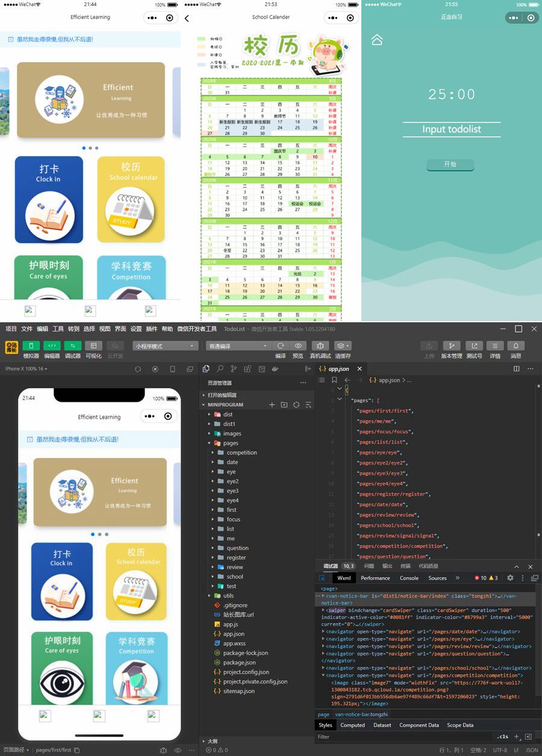The image size is (542, 756).
Task: Click the element inspector picker icon
Action: pyautogui.click(x=322, y=578)
